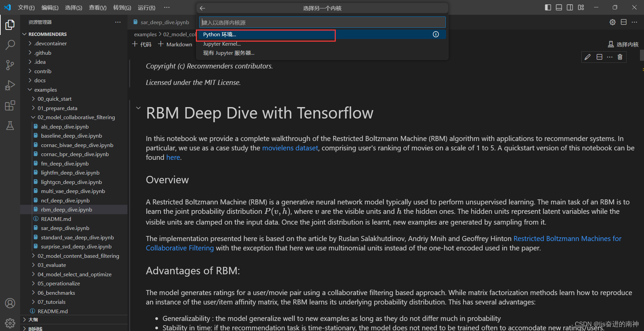Customize layout icon in title bar
Screen dimensions: 644x331
(x=581, y=7)
